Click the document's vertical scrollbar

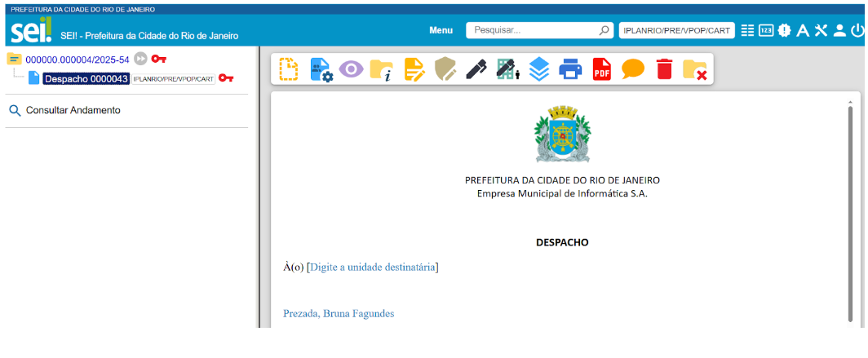[849, 212]
